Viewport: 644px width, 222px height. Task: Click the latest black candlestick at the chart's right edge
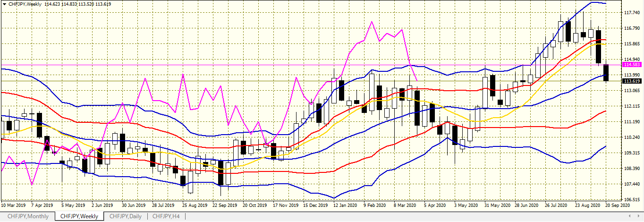coord(606,72)
